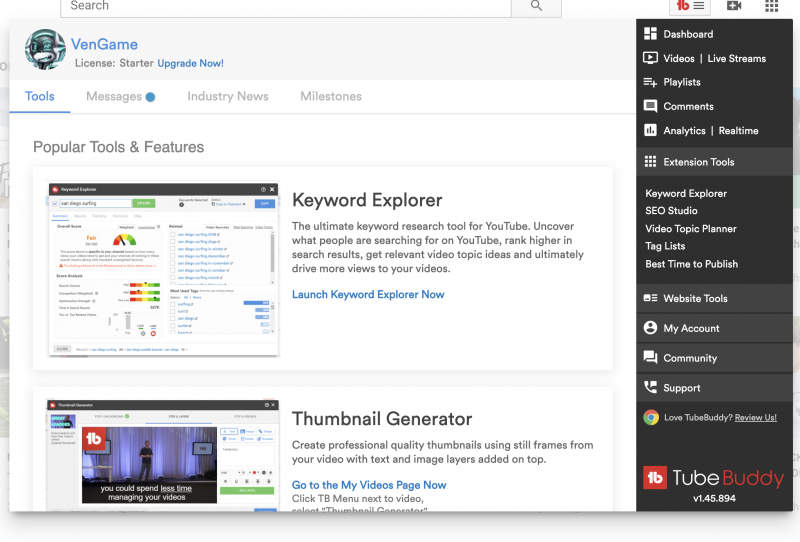Click the My Account person icon

point(651,328)
